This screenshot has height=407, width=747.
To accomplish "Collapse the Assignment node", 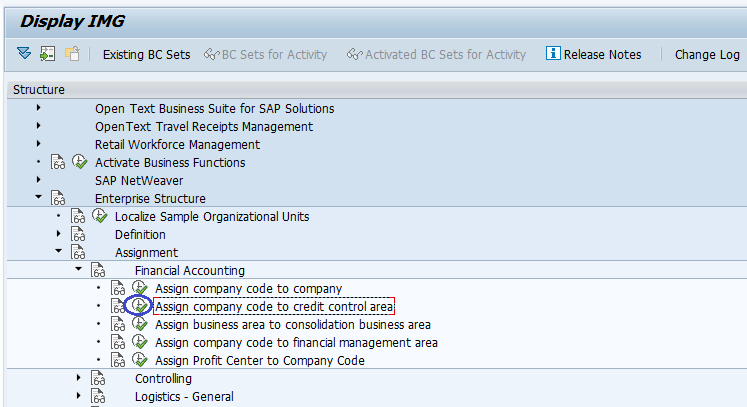I will click(59, 251).
